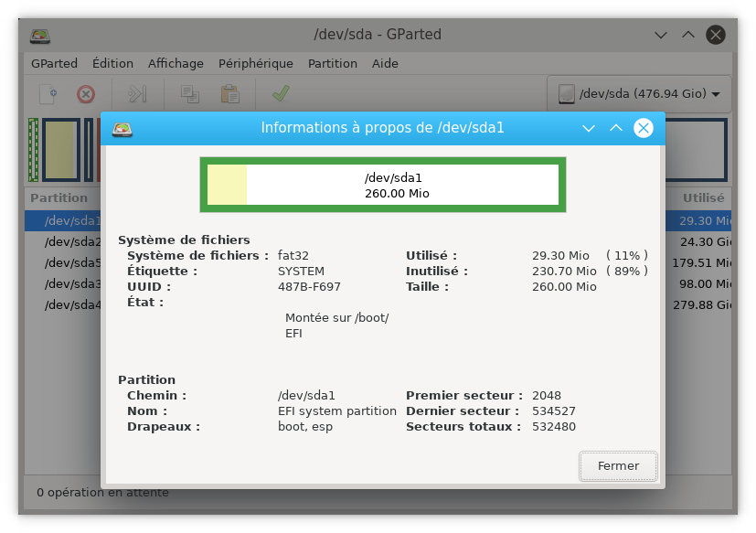This screenshot has width=756, height=533.
Task: Click the /dev/sda1 260.00 Mio usage bar graphic
Action: point(383,185)
